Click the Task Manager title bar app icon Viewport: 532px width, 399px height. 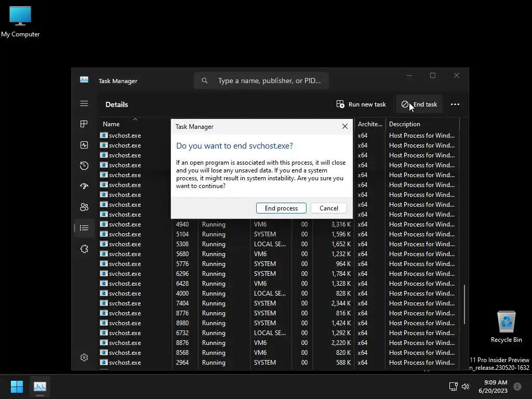(x=84, y=79)
